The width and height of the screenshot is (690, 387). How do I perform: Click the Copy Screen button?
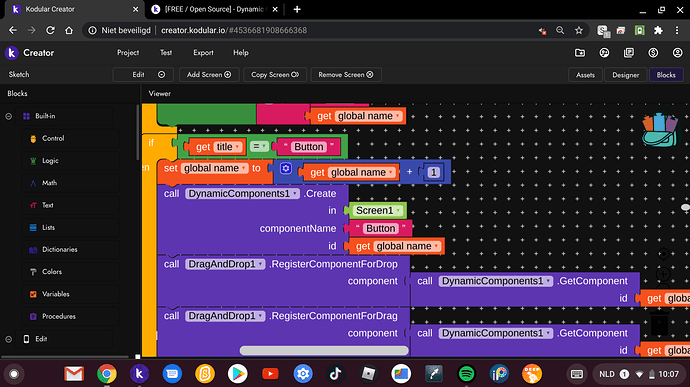(275, 75)
